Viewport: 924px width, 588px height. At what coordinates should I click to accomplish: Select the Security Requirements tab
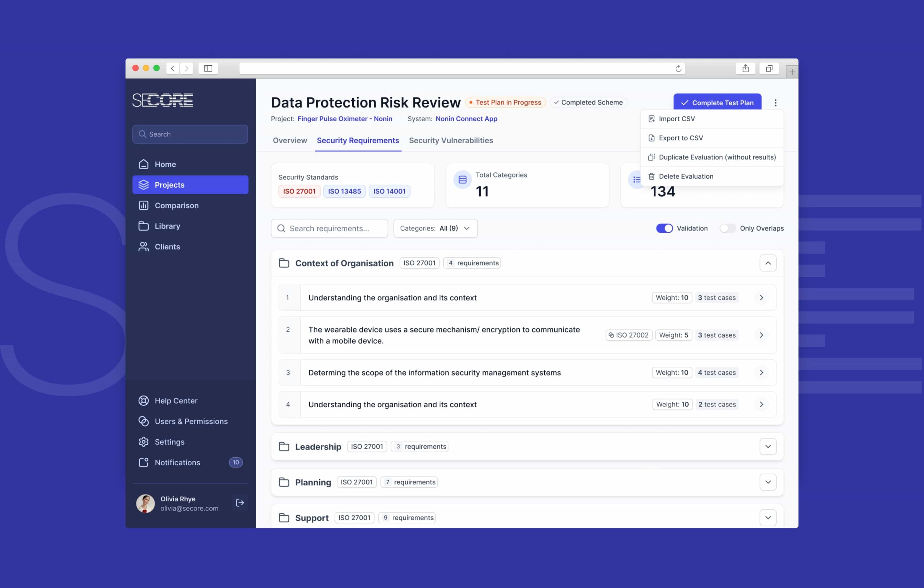(x=358, y=140)
